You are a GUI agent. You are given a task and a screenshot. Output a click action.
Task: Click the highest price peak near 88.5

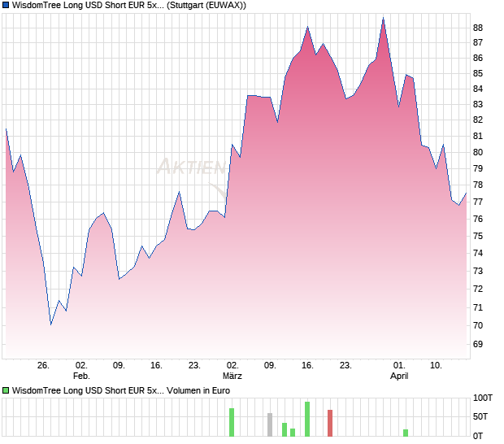point(383,19)
